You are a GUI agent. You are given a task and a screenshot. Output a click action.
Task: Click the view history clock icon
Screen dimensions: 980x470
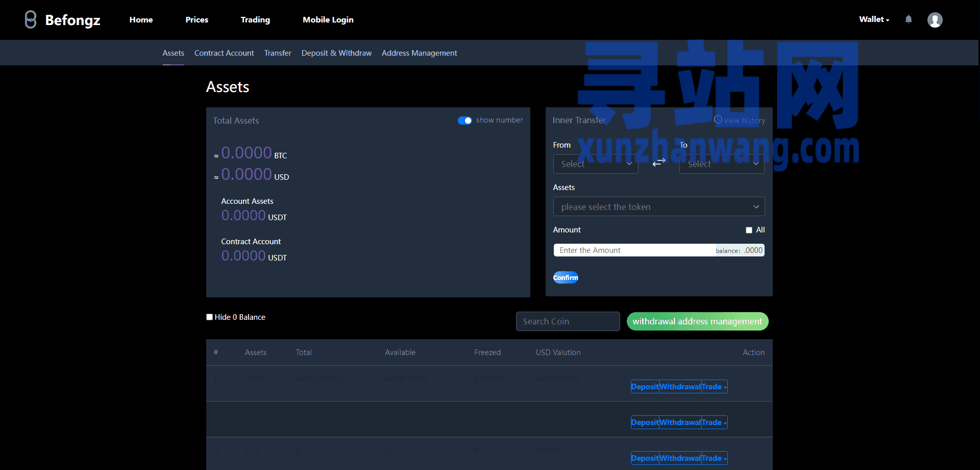[x=718, y=120]
